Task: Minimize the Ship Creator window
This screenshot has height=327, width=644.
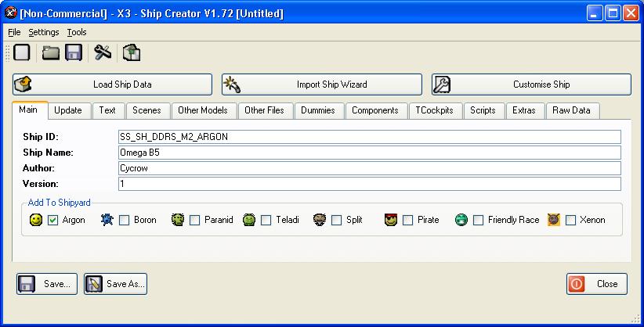Action: pos(595,13)
